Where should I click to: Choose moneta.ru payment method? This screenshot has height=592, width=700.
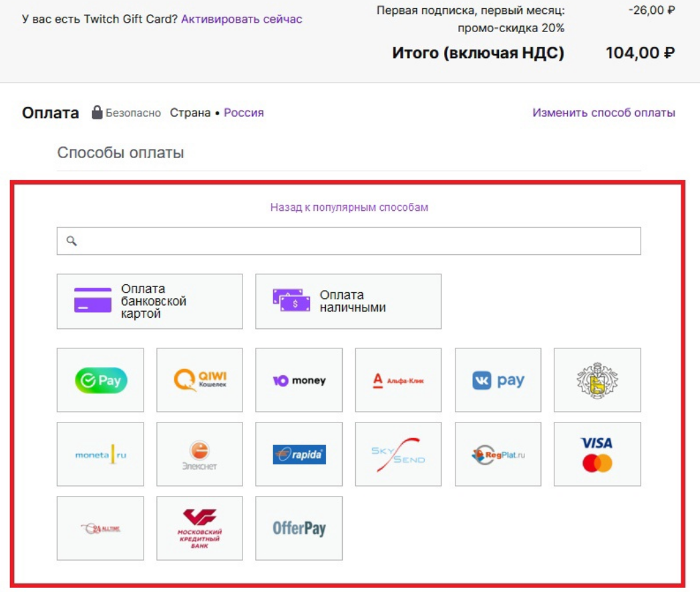tap(100, 454)
